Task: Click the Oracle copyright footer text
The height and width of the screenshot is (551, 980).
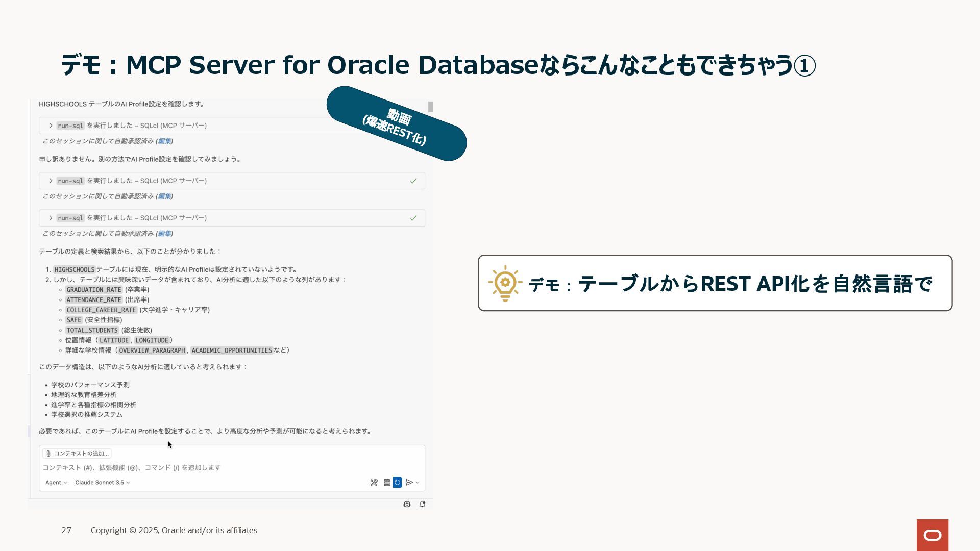Action: tap(174, 530)
